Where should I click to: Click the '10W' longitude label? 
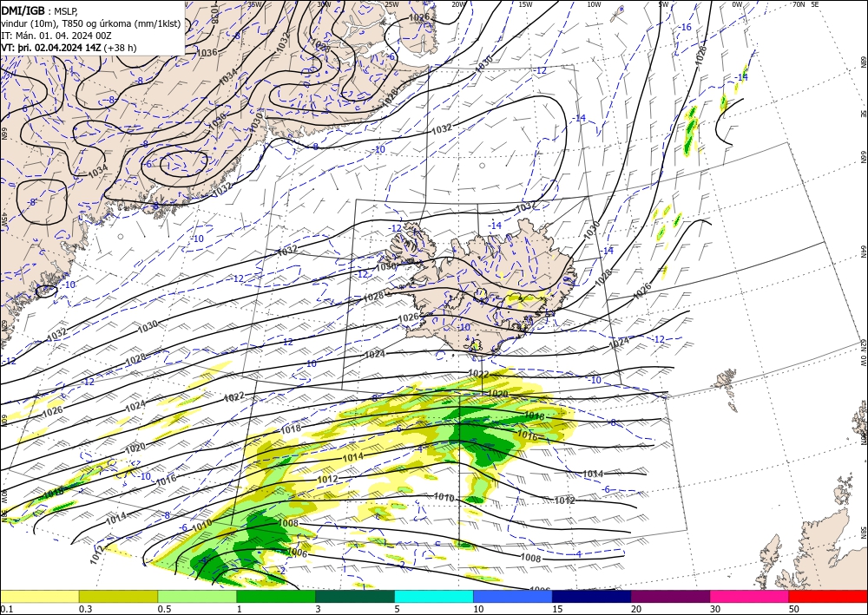tap(594, 4)
